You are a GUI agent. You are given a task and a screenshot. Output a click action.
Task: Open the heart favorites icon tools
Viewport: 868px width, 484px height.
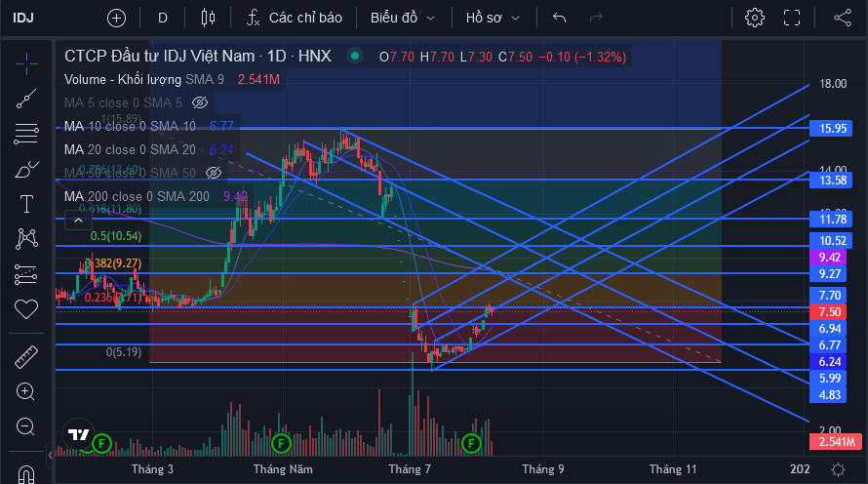click(x=26, y=309)
